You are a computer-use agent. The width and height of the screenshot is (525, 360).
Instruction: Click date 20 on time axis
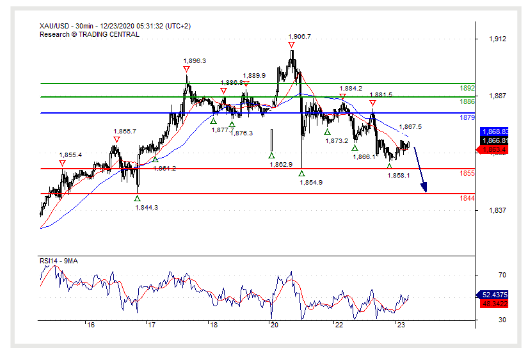click(275, 325)
